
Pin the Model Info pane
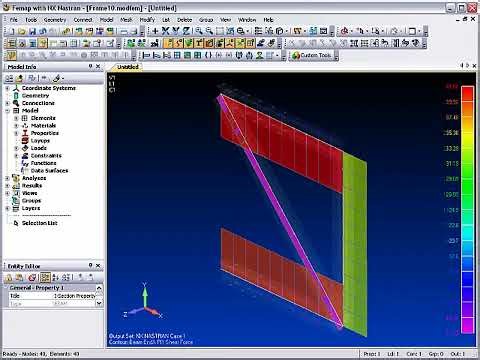click(90, 67)
